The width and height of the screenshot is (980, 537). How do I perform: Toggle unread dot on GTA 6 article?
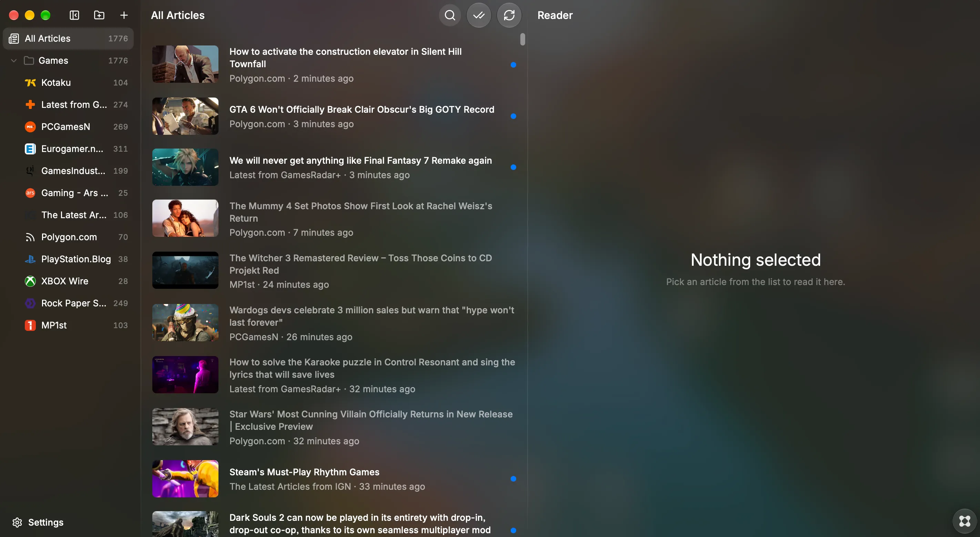click(x=513, y=116)
